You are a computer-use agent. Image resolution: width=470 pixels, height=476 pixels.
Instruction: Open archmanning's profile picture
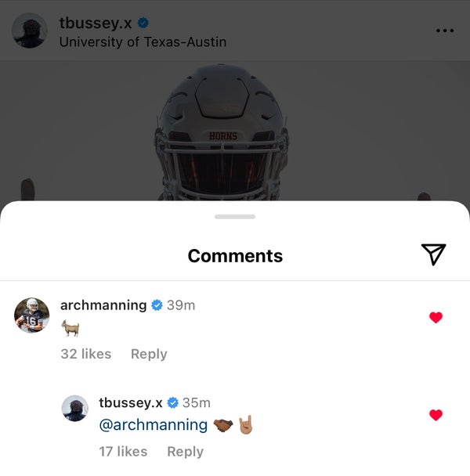pos(32,315)
